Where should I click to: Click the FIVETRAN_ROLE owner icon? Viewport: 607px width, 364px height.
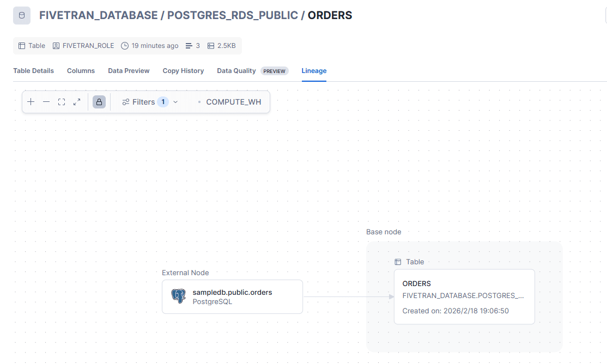click(56, 46)
